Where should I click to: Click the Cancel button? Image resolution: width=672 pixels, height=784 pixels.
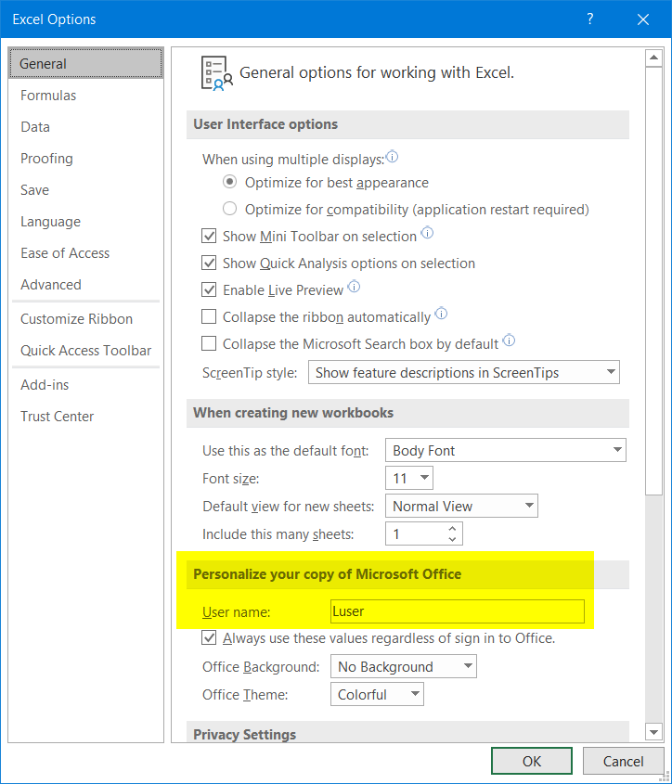623,761
